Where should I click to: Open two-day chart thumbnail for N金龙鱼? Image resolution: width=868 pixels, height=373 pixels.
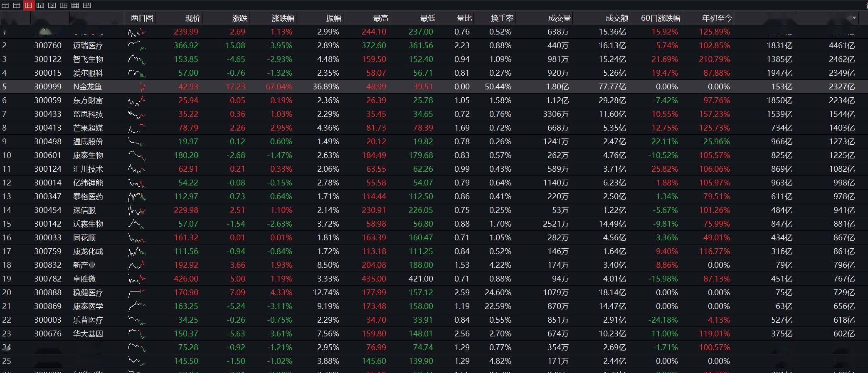click(x=143, y=87)
